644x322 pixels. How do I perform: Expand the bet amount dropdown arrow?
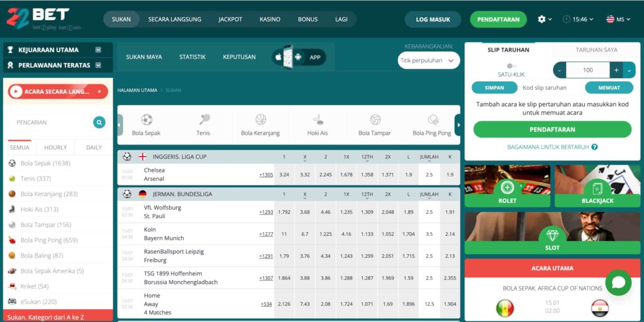coord(629,70)
